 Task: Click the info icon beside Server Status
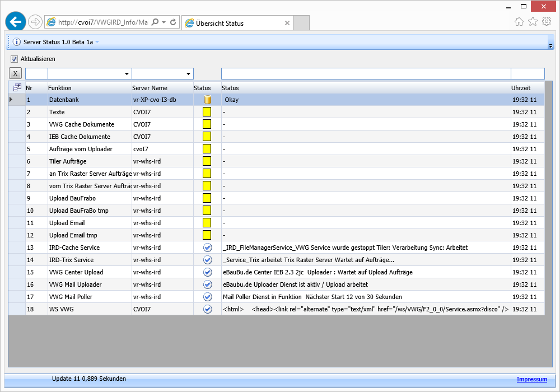pos(17,42)
